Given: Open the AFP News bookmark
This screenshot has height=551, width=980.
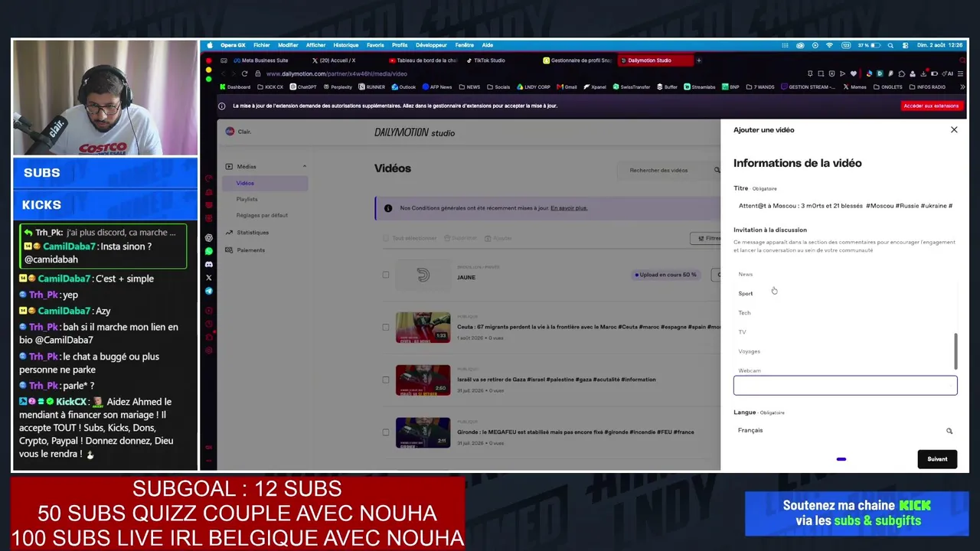Looking at the screenshot, I should pos(436,87).
